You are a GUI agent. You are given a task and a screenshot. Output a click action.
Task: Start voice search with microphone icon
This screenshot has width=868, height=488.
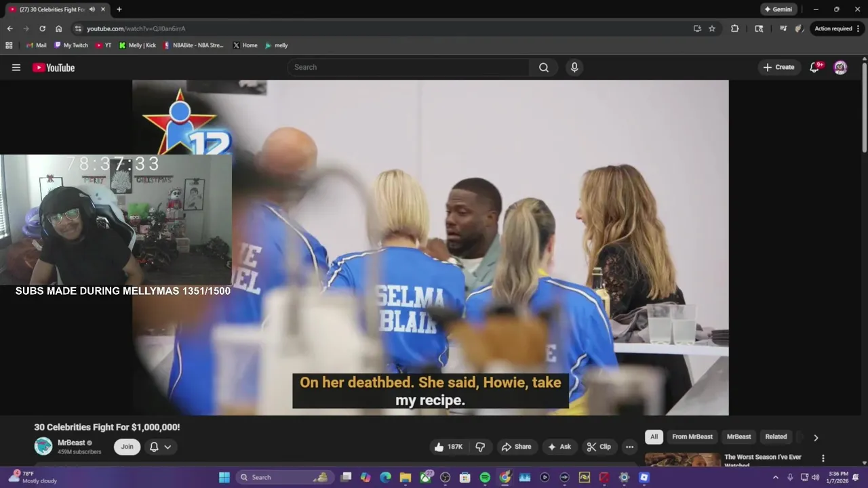click(x=574, y=67)
